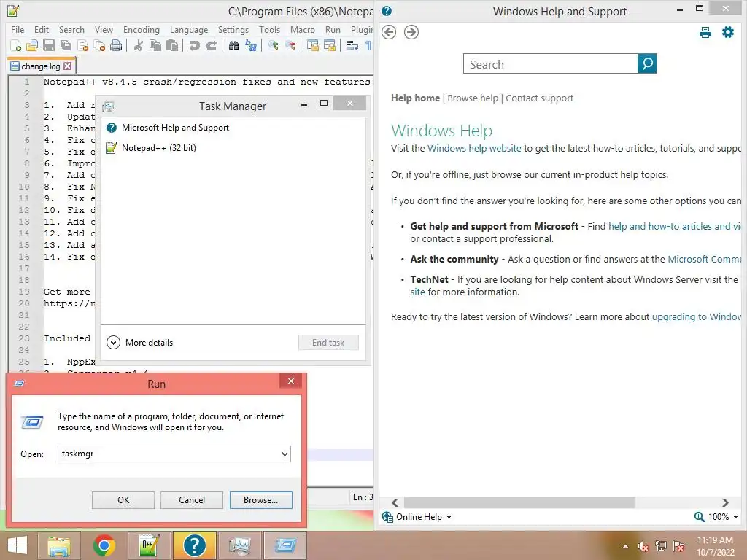Open the Settings menu in Notepad++
This screenshot has height=560, width=747.
pyautogui.click(x=233, y=29)
